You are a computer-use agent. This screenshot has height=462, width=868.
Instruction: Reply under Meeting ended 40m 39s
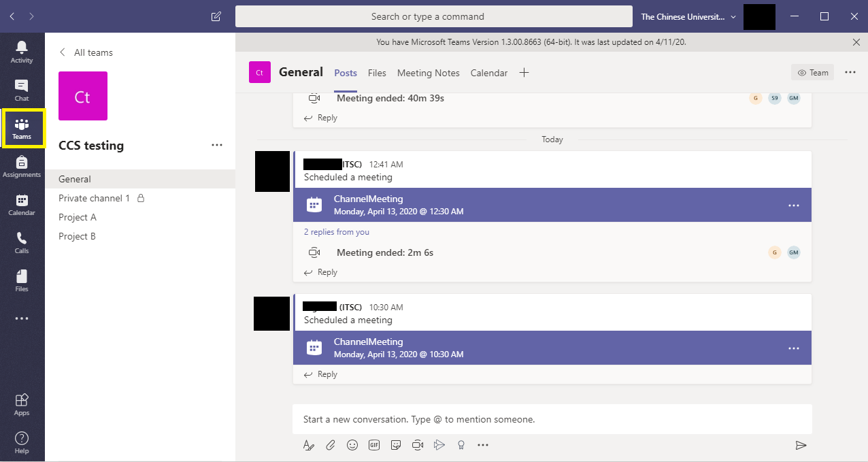(x=320, y=118)
